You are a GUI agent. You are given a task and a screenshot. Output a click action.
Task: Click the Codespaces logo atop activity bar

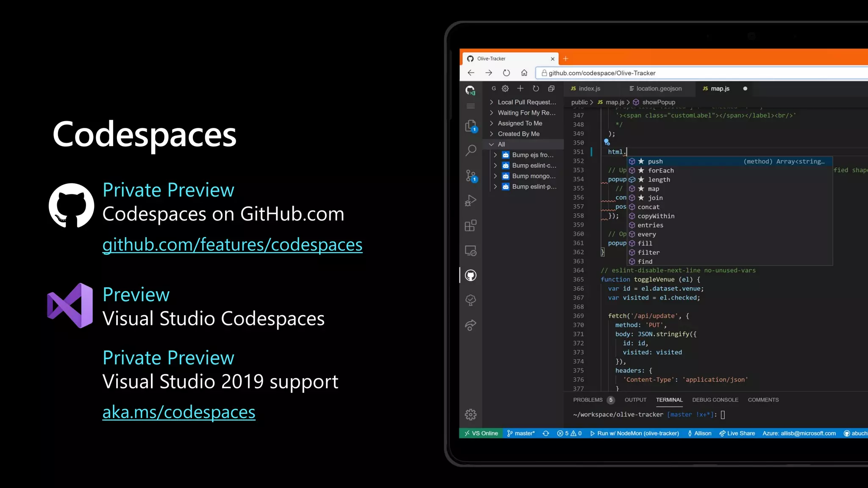tap(470, 90)
